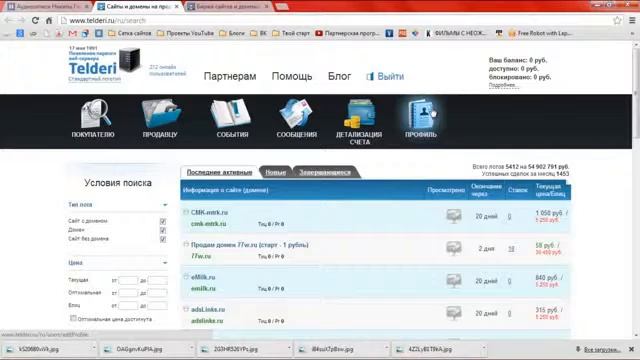The image size is (640, 360).
Task: Reload the page with browser refresh
Action: point(35,20)
